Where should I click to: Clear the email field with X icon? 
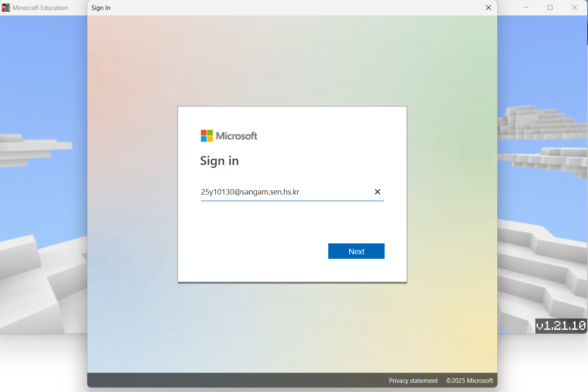tap(378, 192)
